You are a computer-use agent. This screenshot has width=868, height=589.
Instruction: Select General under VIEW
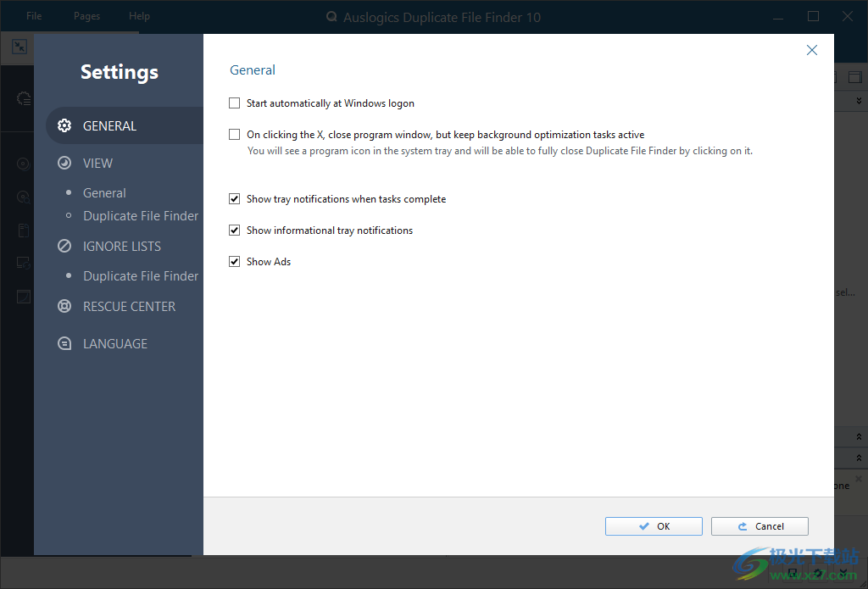tap(104, 193)
